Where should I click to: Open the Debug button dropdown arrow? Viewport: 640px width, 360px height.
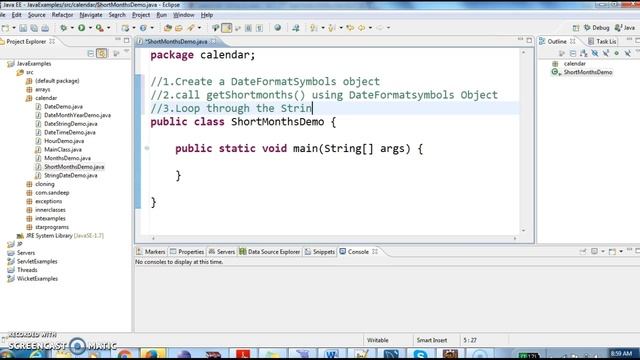(x=72, y=28)
